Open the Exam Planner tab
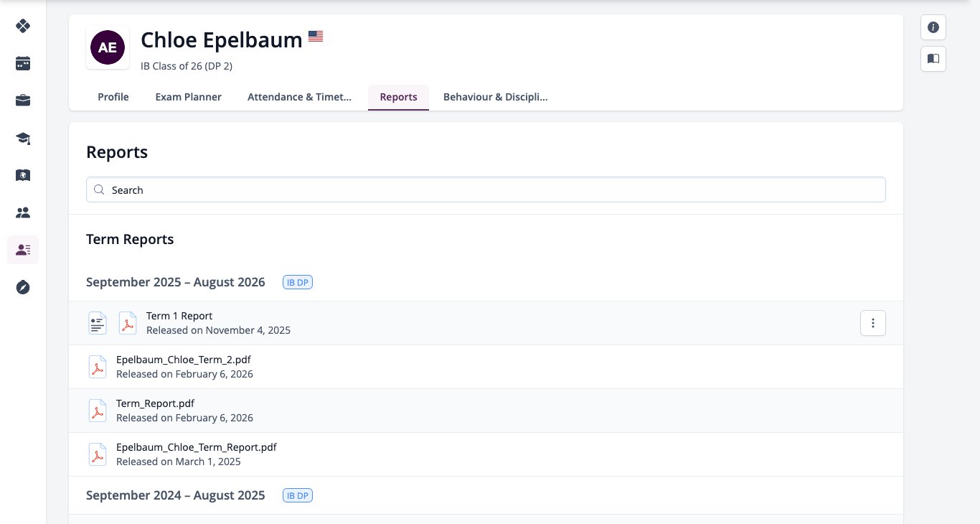 click(x=189, y=97)
